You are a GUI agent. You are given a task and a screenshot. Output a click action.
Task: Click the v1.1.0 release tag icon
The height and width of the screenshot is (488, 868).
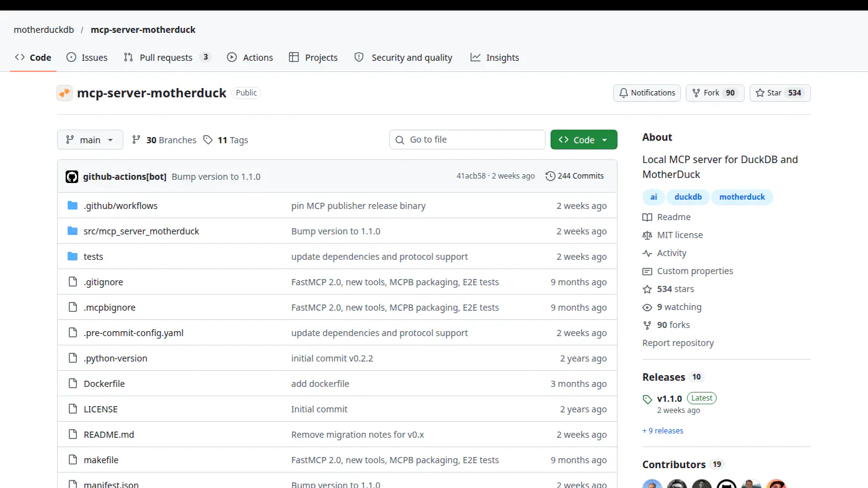coord(647,399)
